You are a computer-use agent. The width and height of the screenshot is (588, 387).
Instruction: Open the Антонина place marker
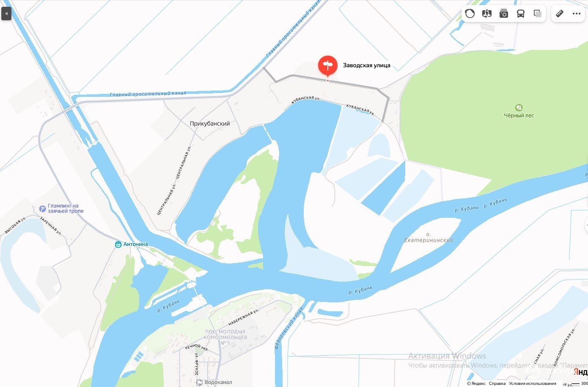(x=118, y=244)
